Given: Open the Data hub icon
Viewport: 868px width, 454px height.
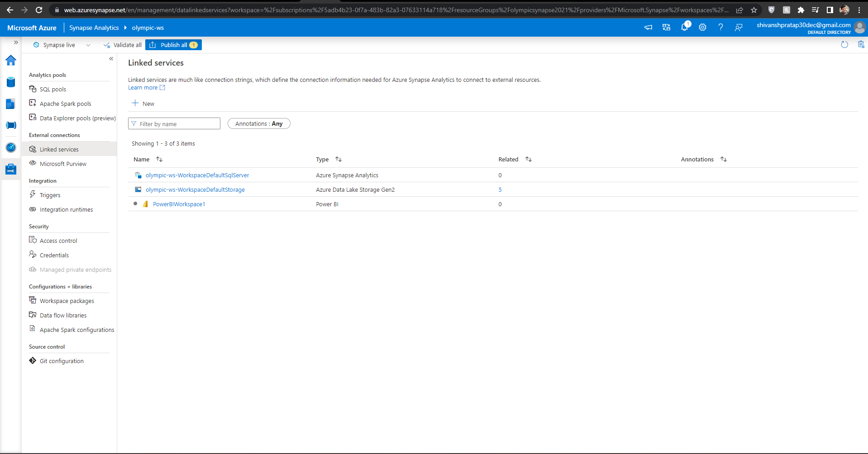Looking at the screenshot, I should [11, 82].
